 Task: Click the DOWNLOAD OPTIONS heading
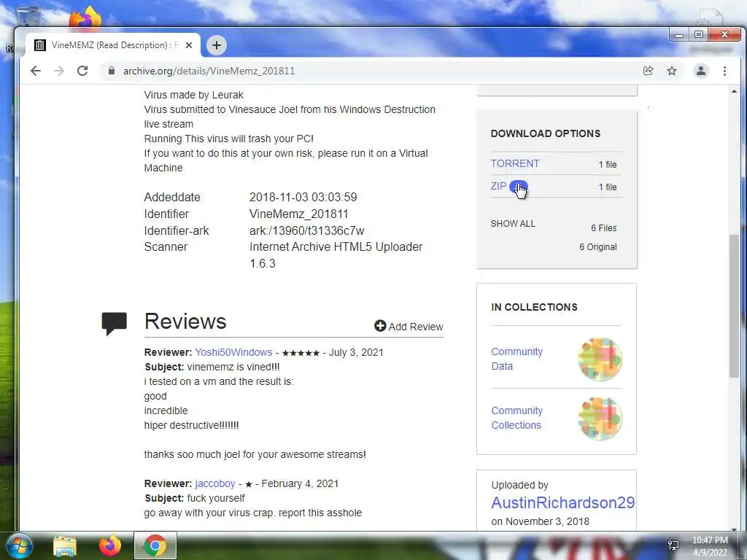pyautogui.click(x=546, y=134)
